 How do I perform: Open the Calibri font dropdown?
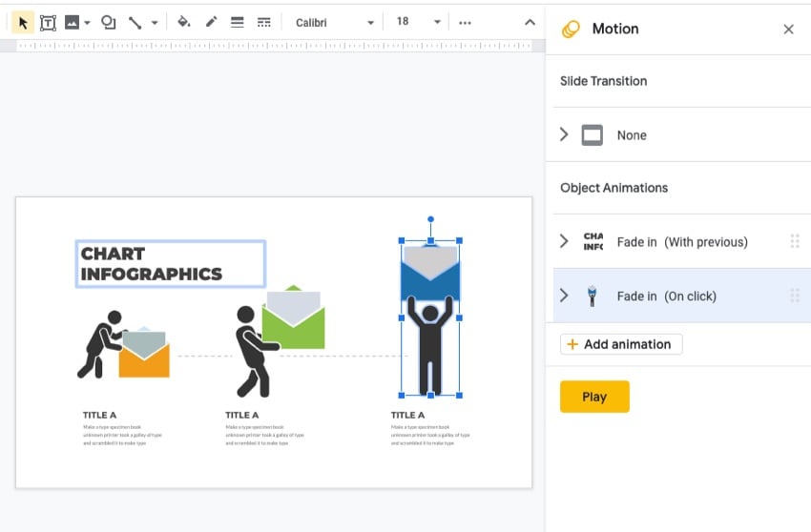click(x=334, y=22)
